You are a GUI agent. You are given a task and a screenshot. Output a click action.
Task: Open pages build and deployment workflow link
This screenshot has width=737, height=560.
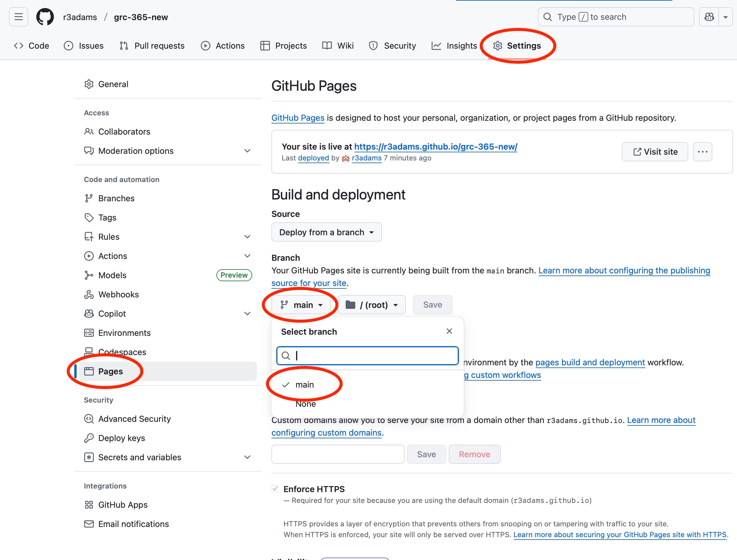pyautogui.click(x=590, y=362)
